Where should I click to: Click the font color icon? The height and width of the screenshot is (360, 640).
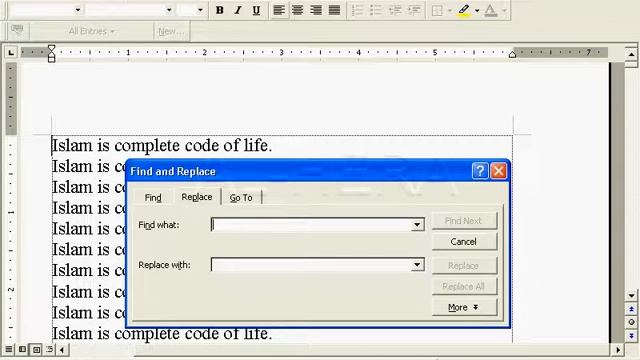[491, 10]
